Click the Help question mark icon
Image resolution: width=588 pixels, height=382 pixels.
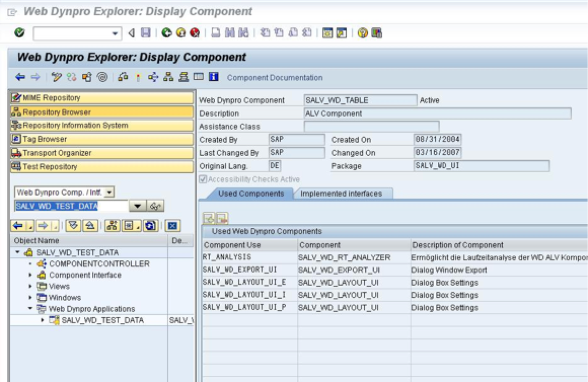362,33
